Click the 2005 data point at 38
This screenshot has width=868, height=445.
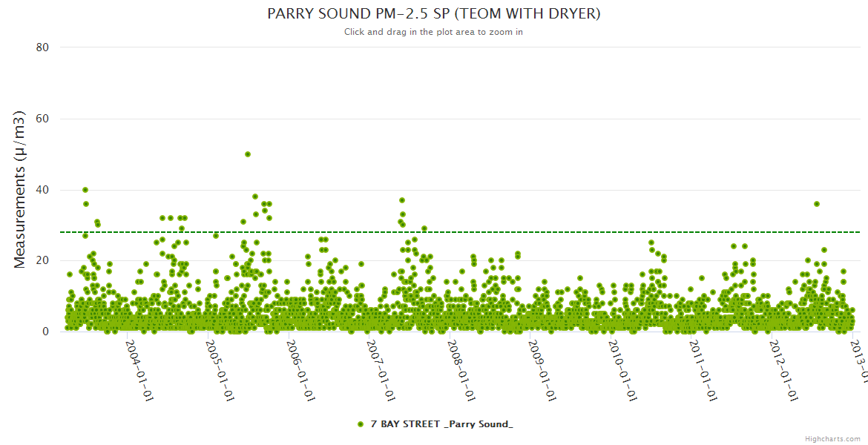pos(255,197)
